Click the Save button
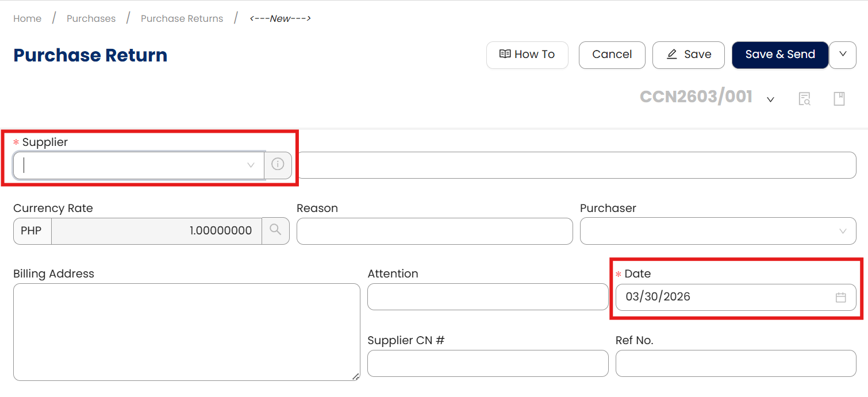868x397 pixels. pyautogui.click(x=688, y=55)
